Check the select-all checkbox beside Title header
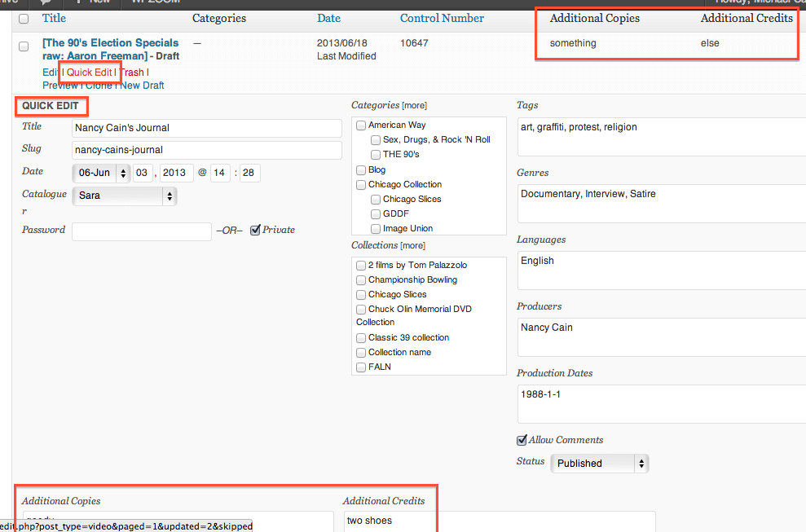This screenshot has width=806, height=532. coord(24,19)
